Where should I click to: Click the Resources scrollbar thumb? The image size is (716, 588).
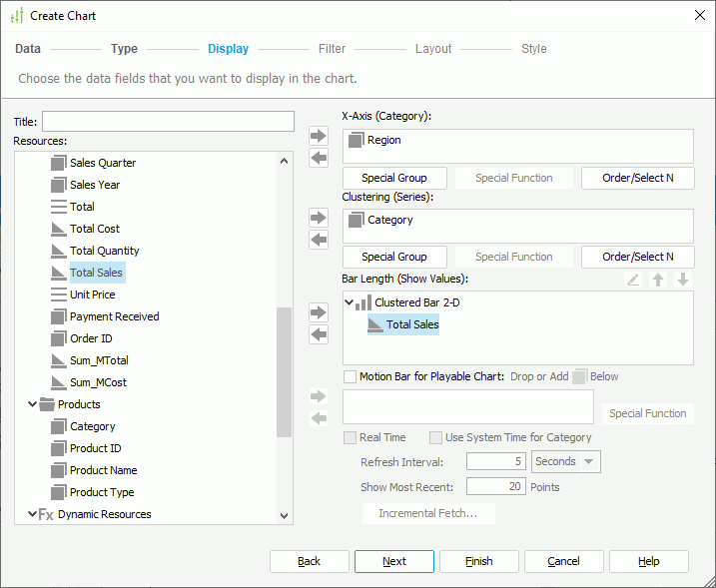(284, 372)
